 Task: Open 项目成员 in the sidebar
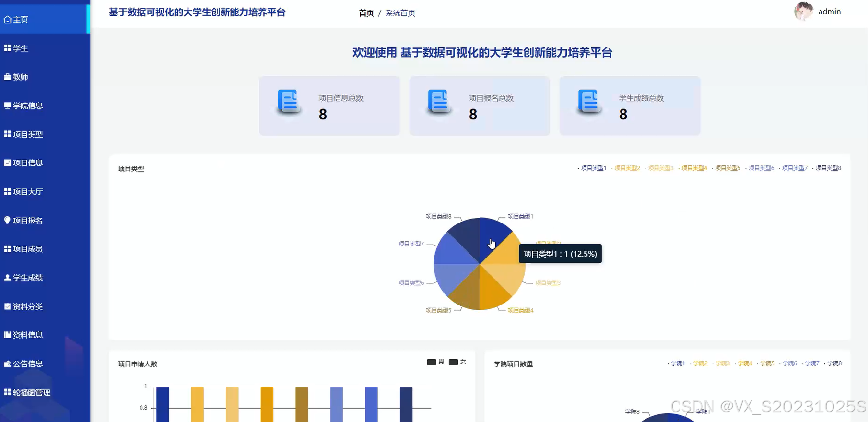pyautogui.click(x=45, y=249)
